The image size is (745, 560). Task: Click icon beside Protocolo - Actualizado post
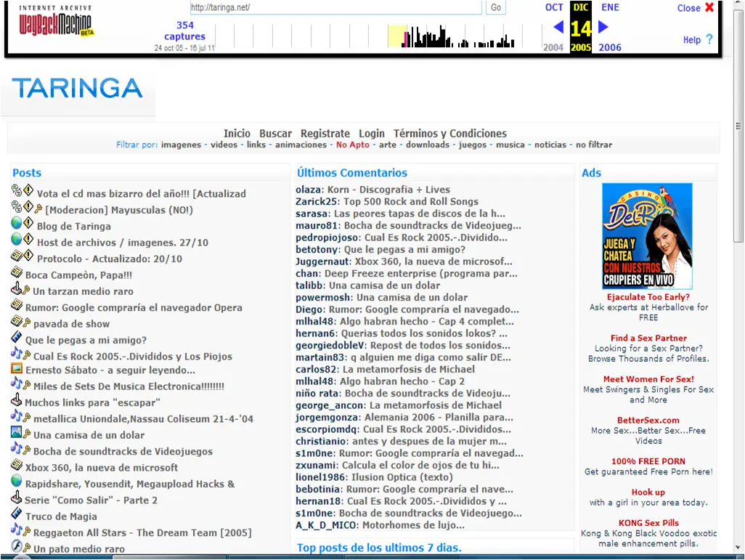[x=17, y=256]
